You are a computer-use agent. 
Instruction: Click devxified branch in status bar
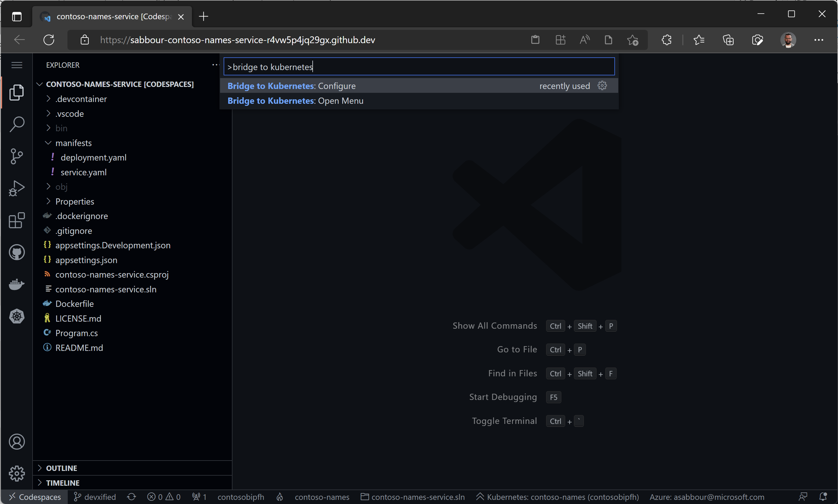pyautogui.click(x=95, y=497)
